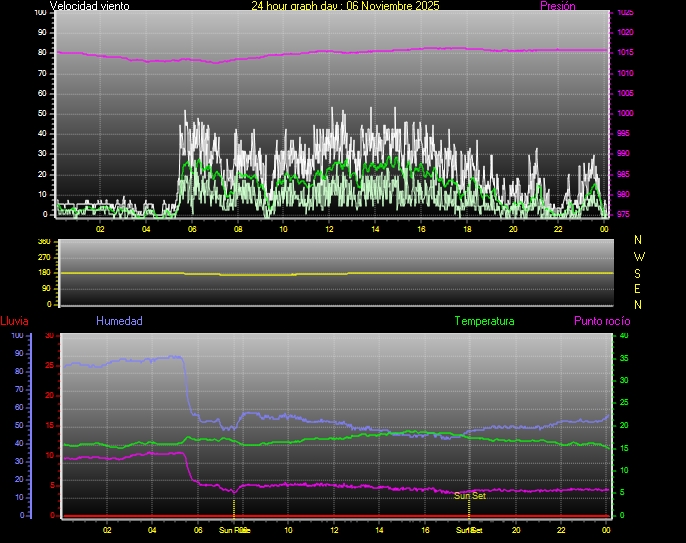
Task: Click the Punto rocío legend label
Action: [601, 321]
